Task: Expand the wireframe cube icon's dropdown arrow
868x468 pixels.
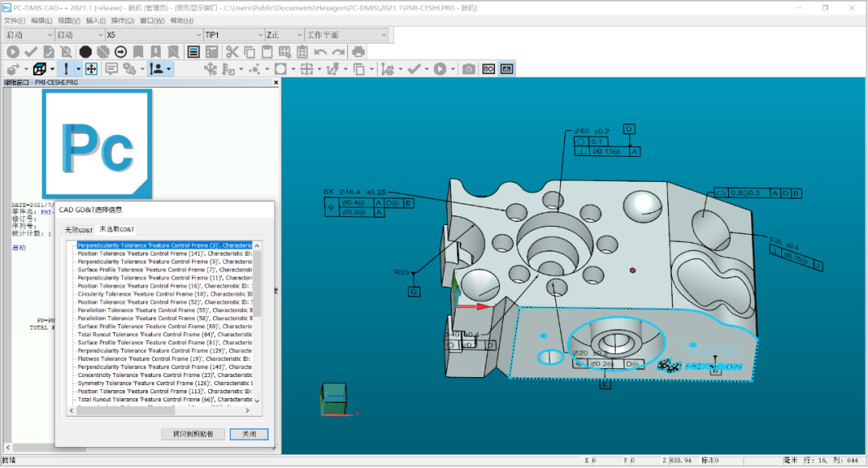Action: click(x=52, y=69)
